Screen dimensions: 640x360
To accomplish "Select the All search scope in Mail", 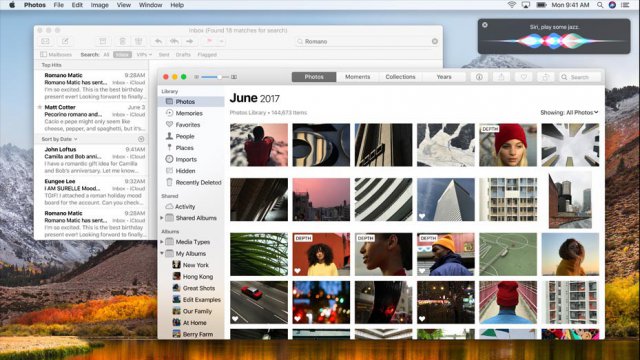I will (x=106, y=54).
